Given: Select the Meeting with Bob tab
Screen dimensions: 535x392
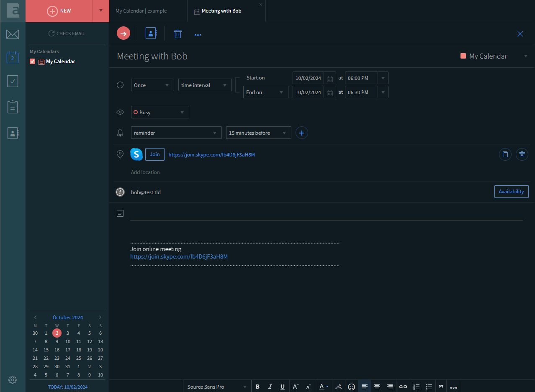Looking at the screenshot, I should pyautogui.click(x=221, y=11).
